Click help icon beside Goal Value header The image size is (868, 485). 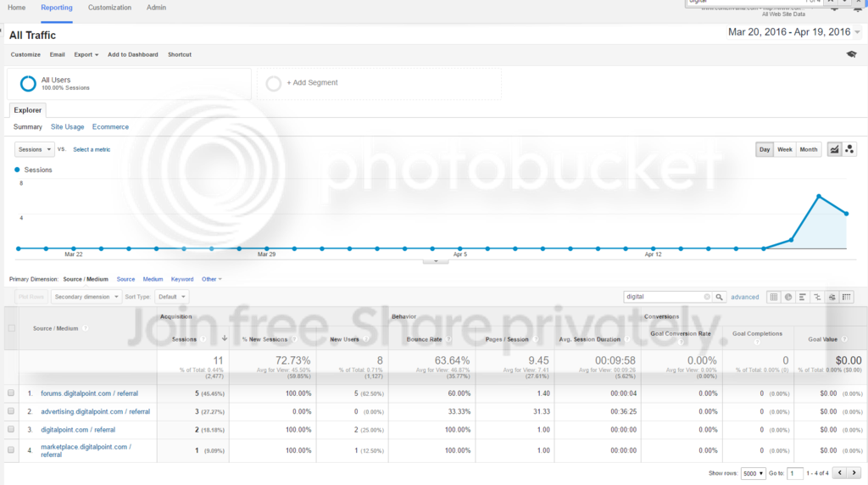(x=844, y=339)
